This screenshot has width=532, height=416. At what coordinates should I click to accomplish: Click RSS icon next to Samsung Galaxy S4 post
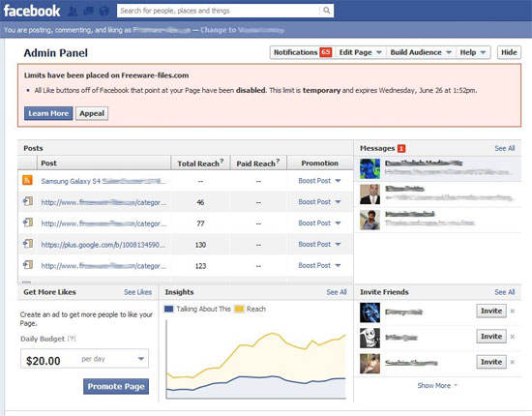click(x=27, y=180)
